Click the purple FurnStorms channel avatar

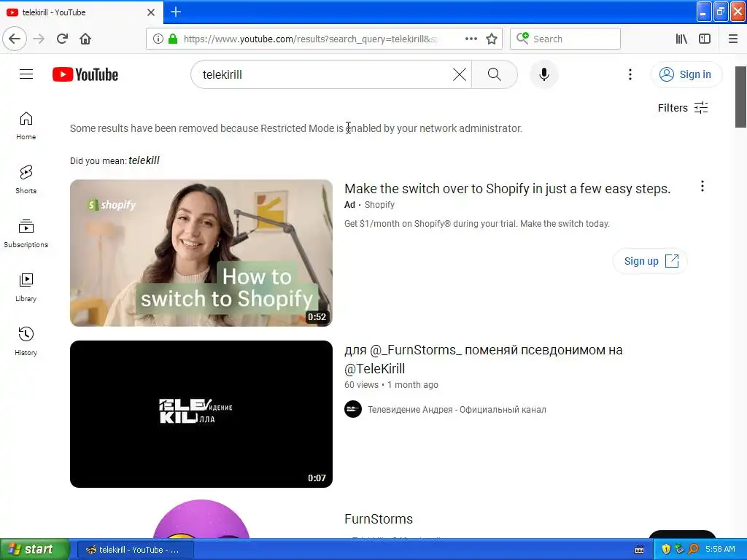pyautogui.click(x=201, y=519)
